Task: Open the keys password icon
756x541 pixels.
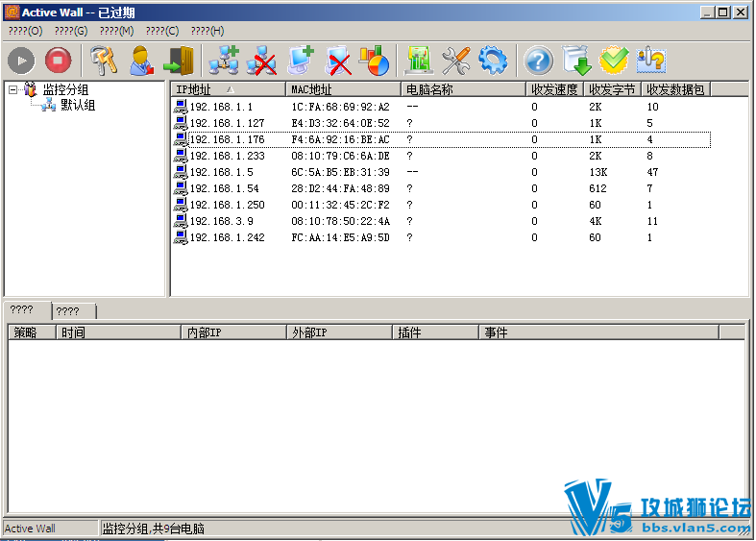Action: tap(104, 61)
